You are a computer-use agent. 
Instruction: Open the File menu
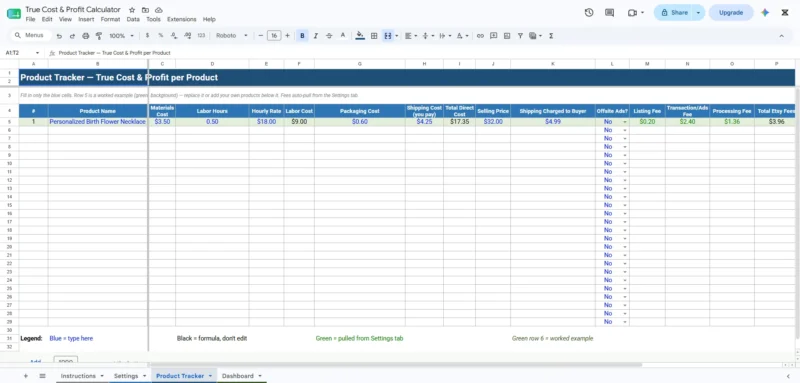(x=30, y=19)
